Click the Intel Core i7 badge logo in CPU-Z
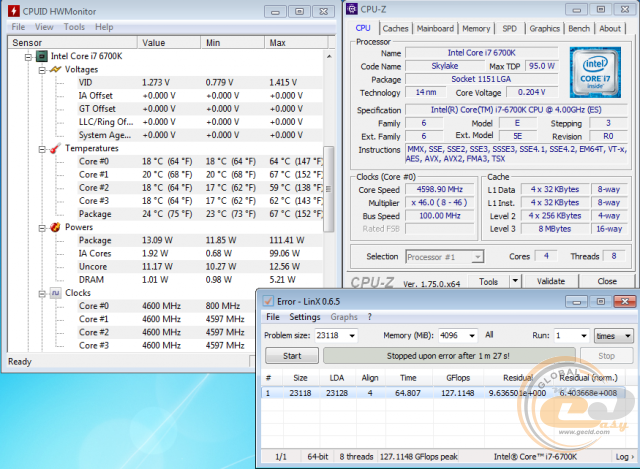The height and width of the screenshot is (469, 640). (595, 72)
